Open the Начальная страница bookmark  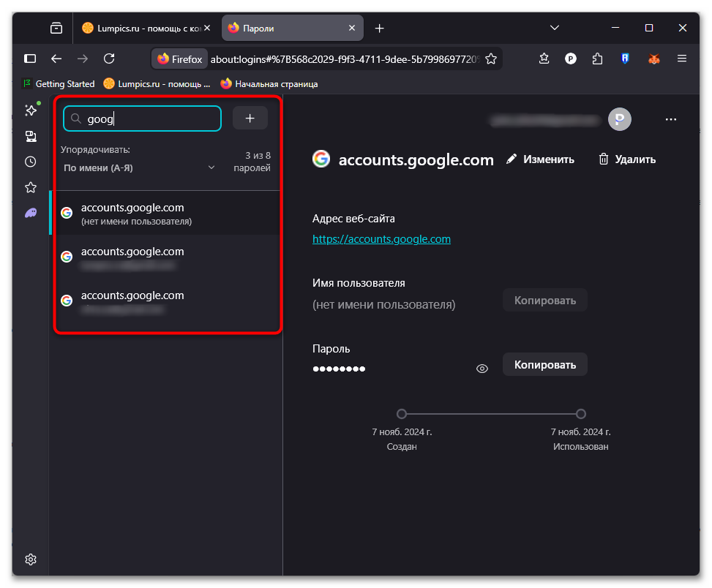click(269, 84)
